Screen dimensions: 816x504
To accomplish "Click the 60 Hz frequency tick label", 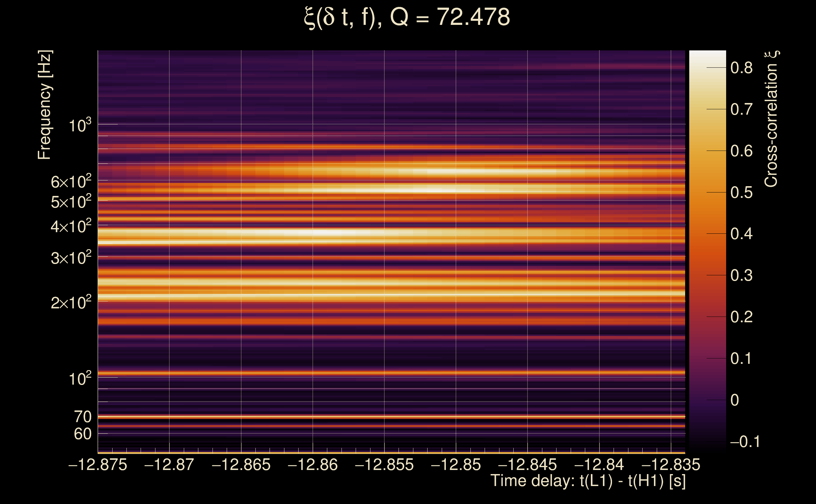I will click(x=83, y=434).
